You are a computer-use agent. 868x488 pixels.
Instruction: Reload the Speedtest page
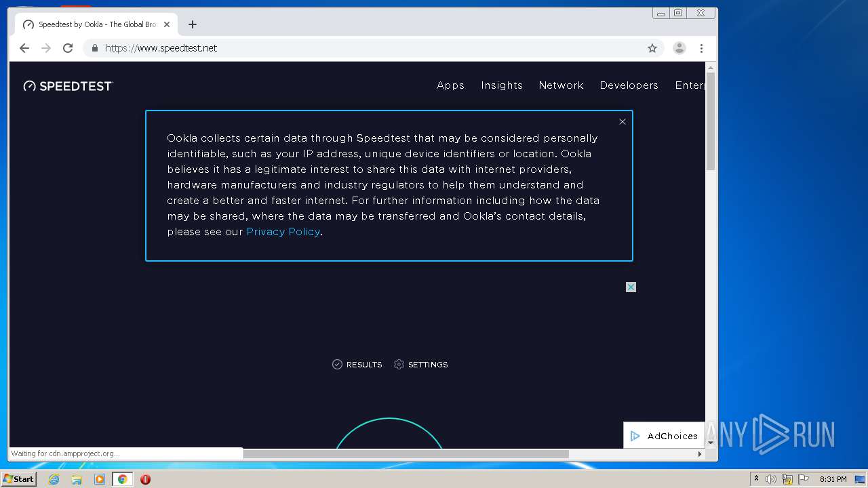(x=68, y=48)
